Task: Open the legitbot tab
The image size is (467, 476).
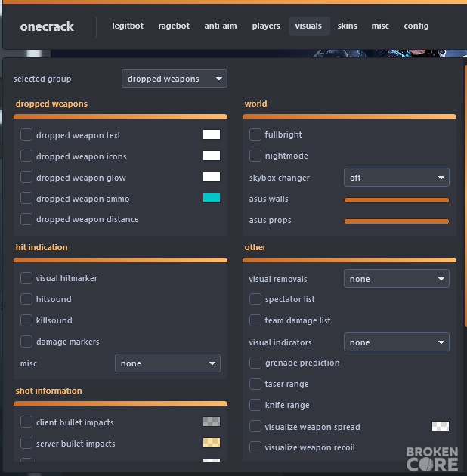Action: coord(128,26)
